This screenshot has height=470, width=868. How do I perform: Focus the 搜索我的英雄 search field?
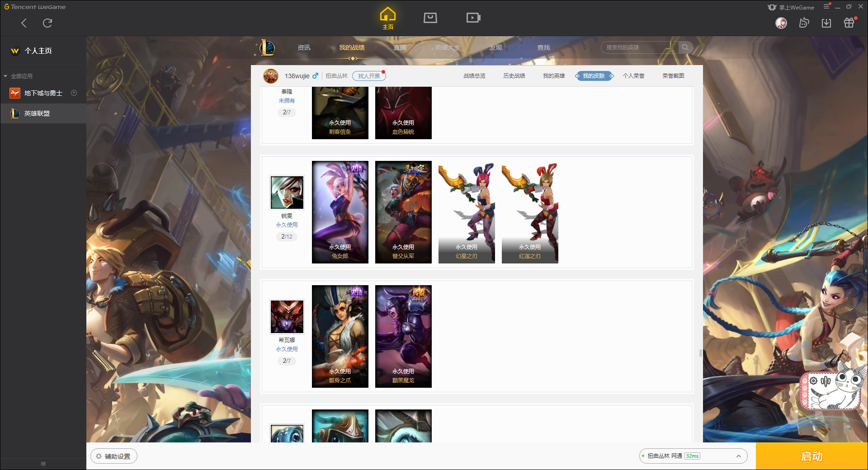[x=640, y=47]
